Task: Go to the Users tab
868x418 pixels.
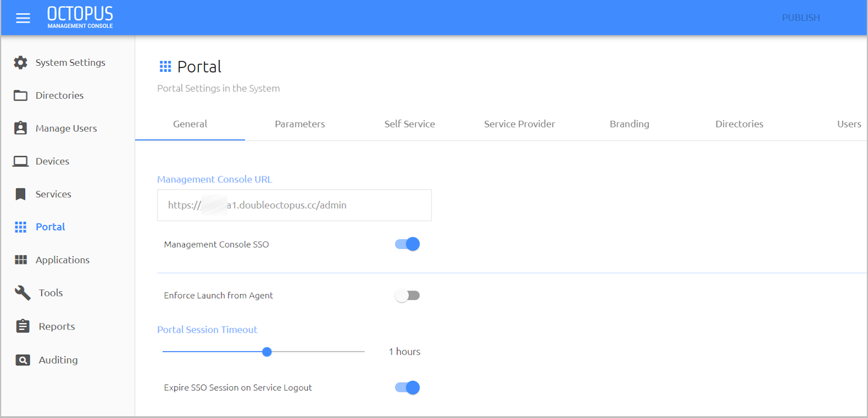Action: pyautogui.click(x=849, y=124)
